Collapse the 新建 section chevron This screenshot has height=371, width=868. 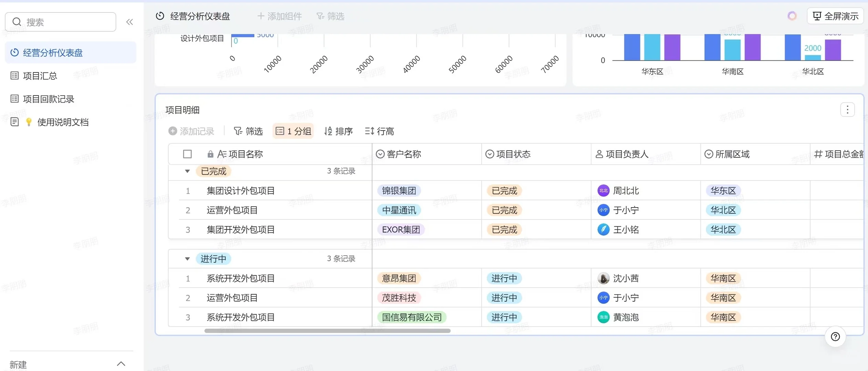point(121,363)
